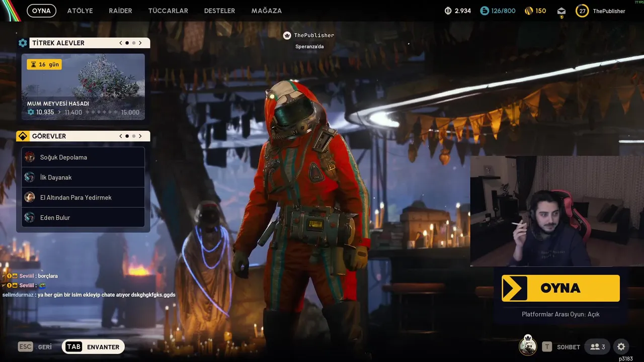Viewport: 644px width, 362px height.
Task: Go to previous GÖREVLER page arrow
Action: [x=121, y=136]
